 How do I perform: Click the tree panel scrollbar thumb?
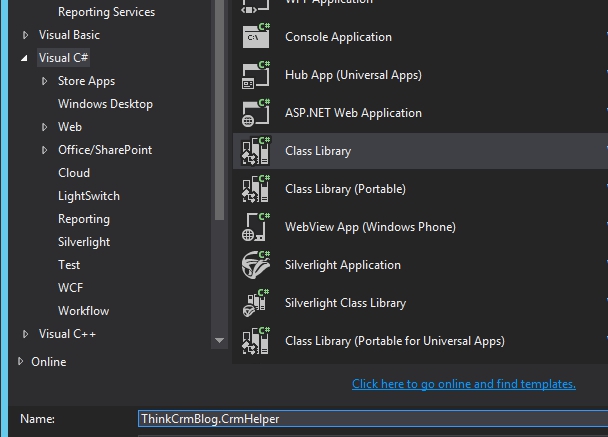pyautogui.click(x=219, y=110)
